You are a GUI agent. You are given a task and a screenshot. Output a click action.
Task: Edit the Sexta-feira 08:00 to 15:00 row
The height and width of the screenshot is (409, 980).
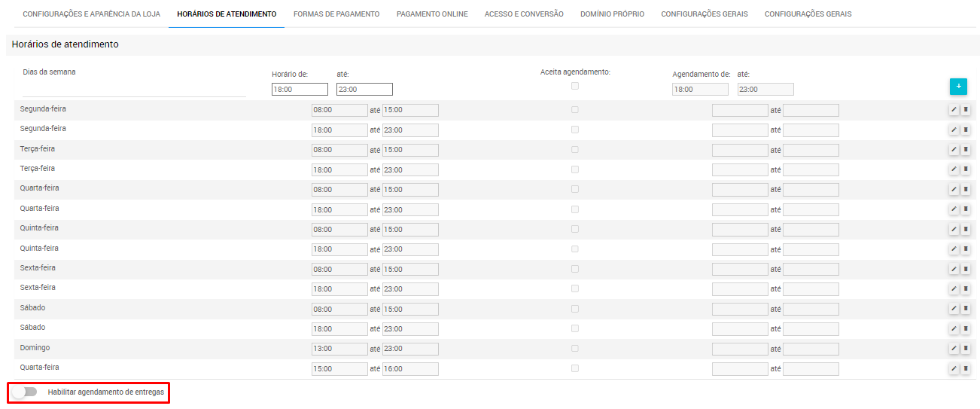coord(954,269)
